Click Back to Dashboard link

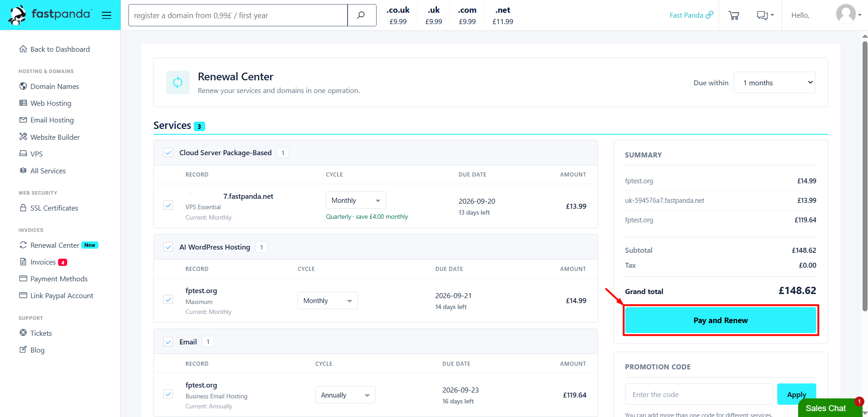(x=60, y=49)
